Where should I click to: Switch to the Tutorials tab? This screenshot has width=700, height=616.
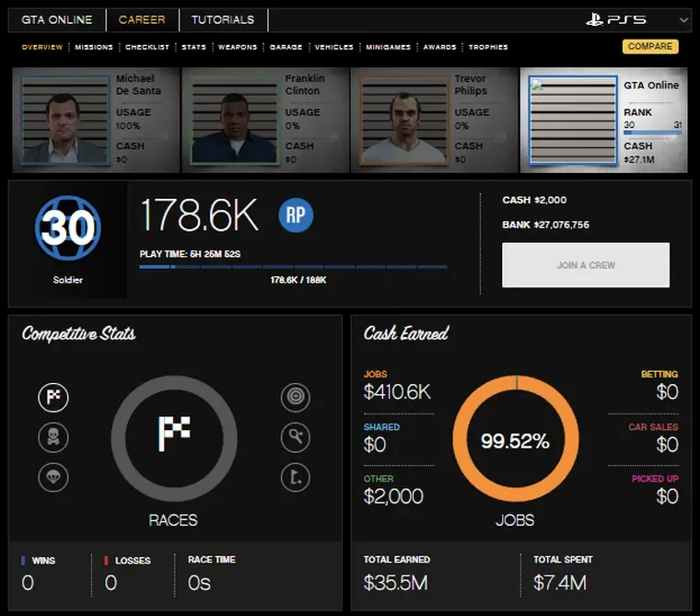222,19
